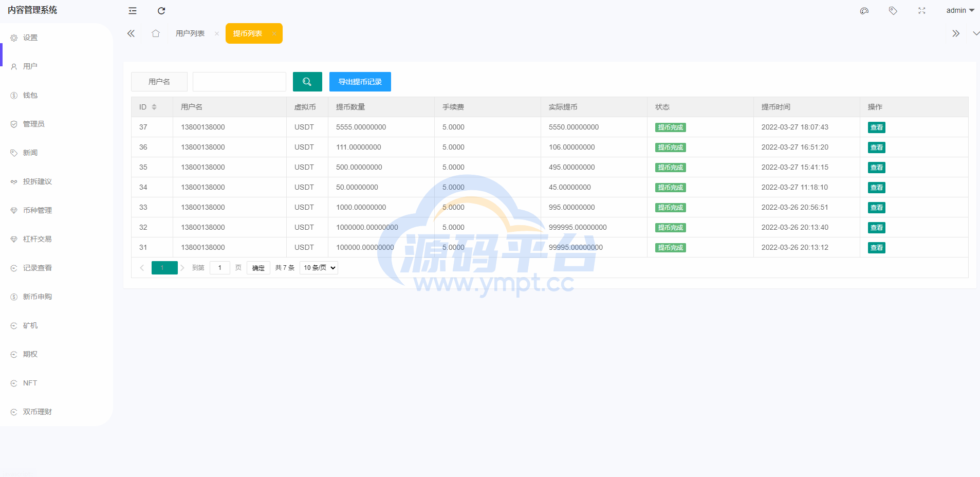The height and width of the screenshot is (477, 980).
Task: Close the 提币列表 tab
Action: [274, 33]
